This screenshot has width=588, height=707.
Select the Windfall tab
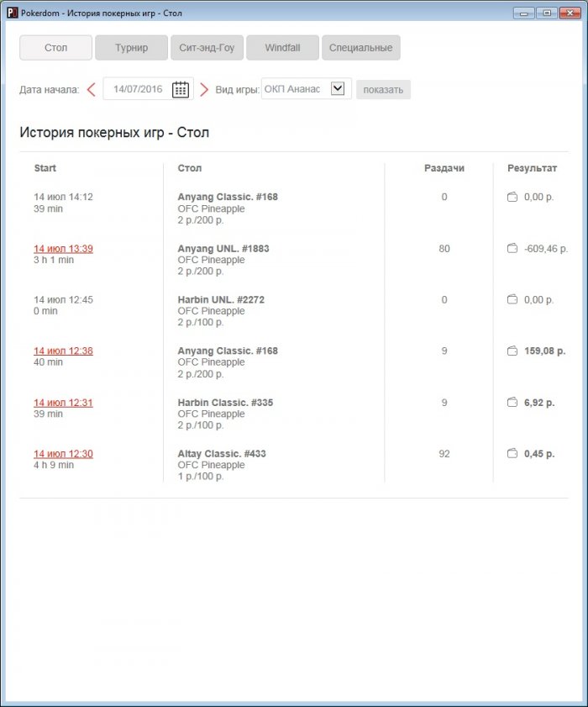[282, 48]
